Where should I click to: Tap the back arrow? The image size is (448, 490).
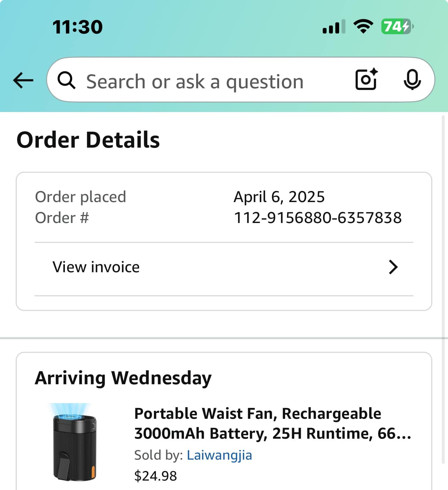[23, 81]
